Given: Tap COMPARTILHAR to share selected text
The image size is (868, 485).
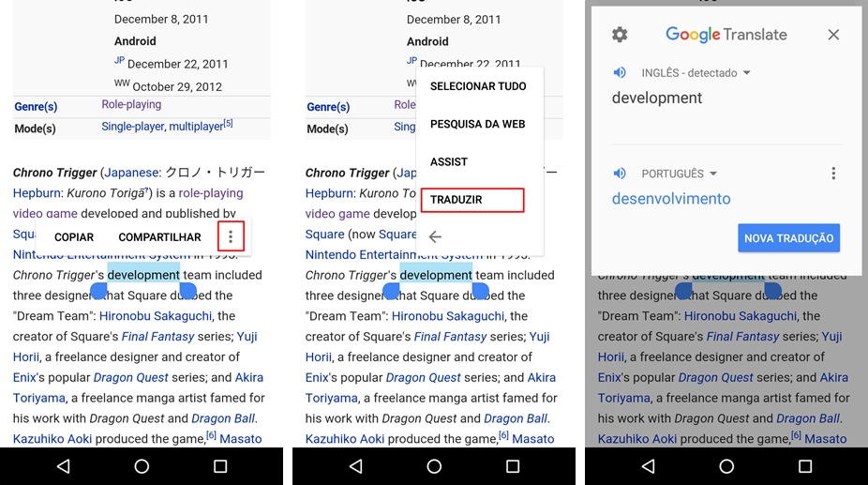Looking at the screenshot, I should click(159, 237).
